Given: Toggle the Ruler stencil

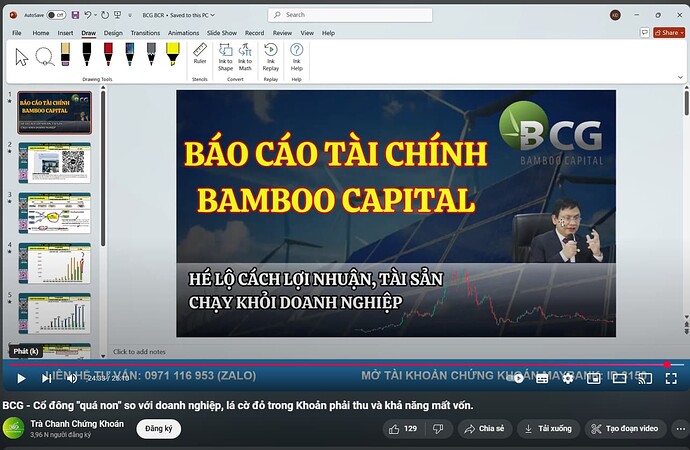Looking at the screenshot, I should pyautogui.click(x=200, y=54).
